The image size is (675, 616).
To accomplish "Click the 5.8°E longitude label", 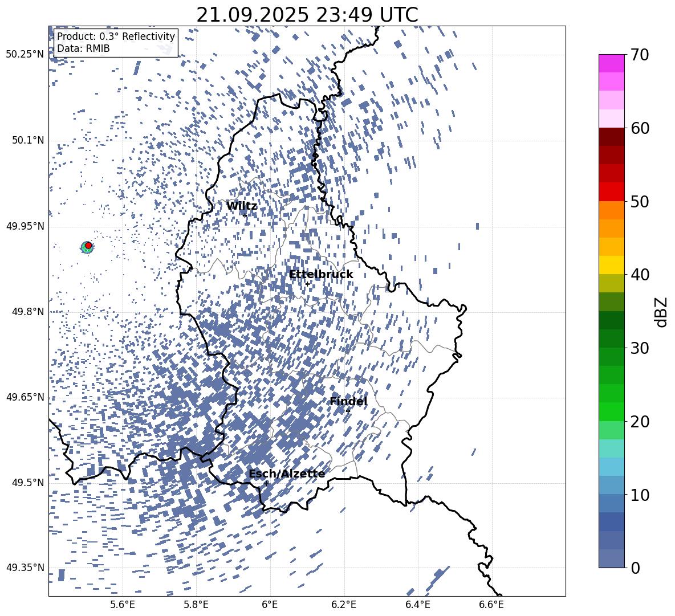I will (196, 605).
